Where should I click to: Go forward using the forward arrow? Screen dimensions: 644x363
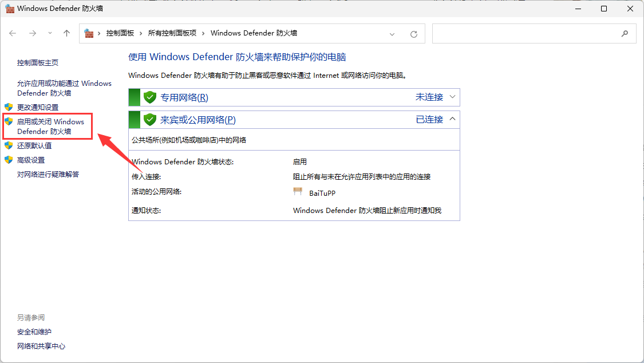point(33,33)
